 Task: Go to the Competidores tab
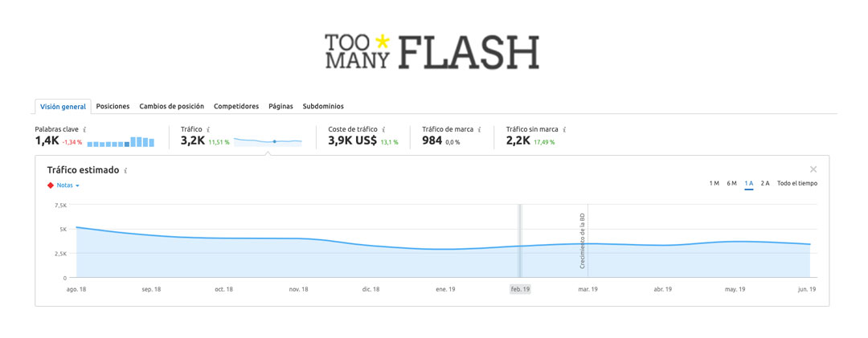[x=236, y=106]
